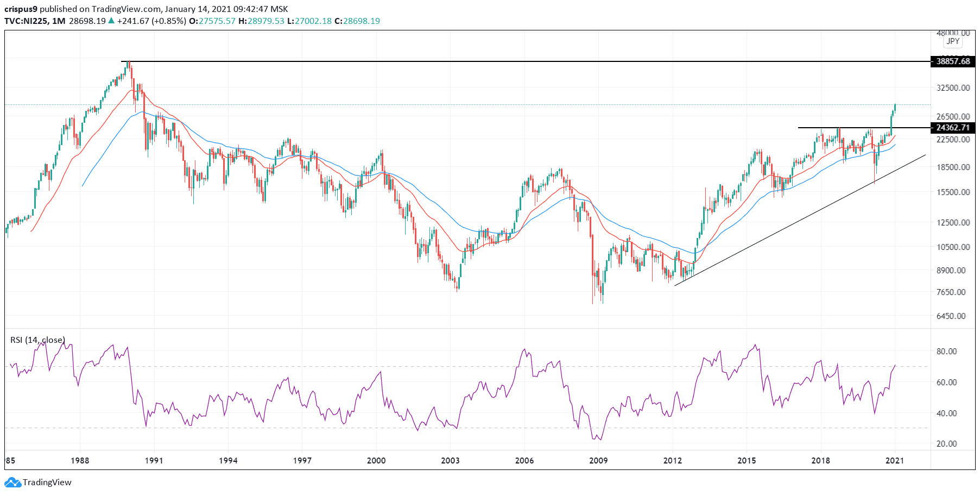Click the crispus9 author name
This screenshot has height=495, width=980.
[21, 9]
